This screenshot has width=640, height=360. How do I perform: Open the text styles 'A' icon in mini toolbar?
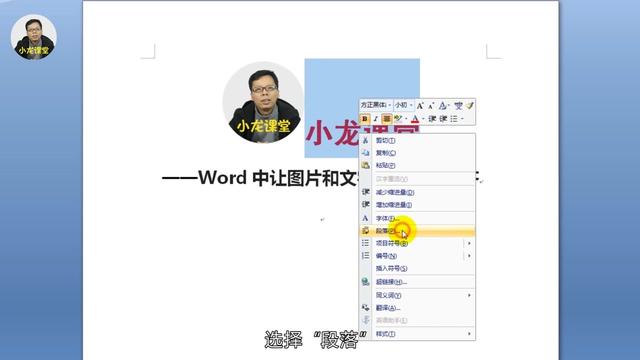443,106
